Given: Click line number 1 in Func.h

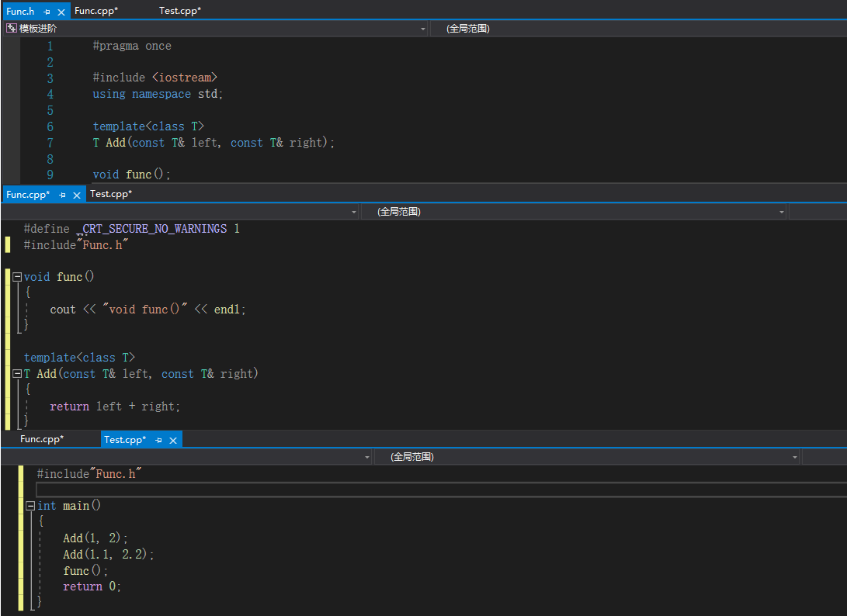Looking at the screenshot, I should (x=50, y=46).
